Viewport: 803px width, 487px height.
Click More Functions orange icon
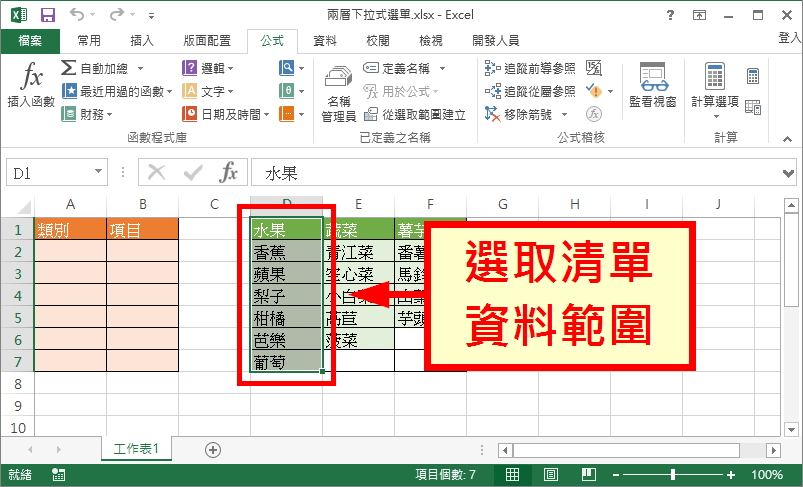click(x=287, y=114)
